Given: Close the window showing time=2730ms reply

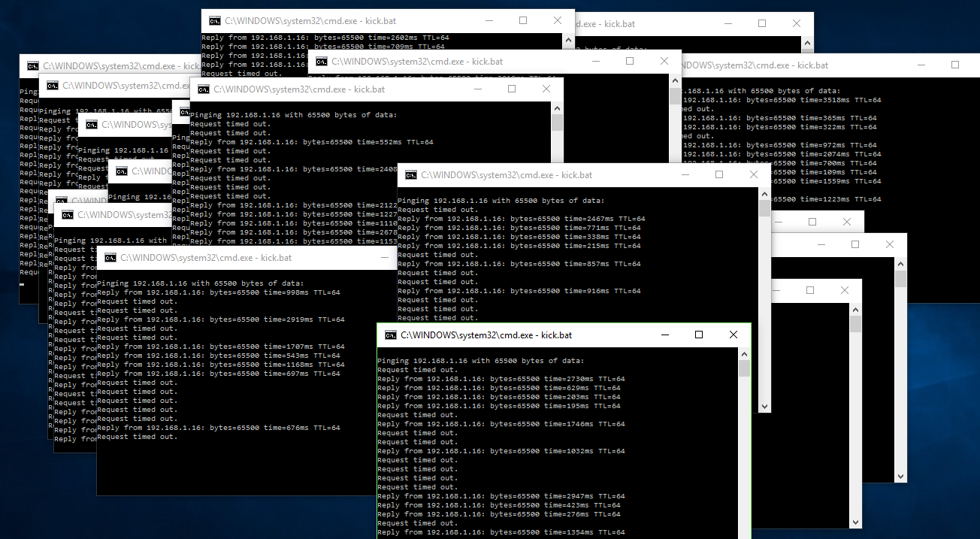Looking at the screenshot, I should click(733, 335).
